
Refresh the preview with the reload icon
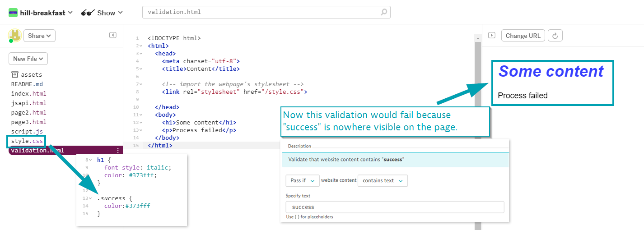click(555, 36)
